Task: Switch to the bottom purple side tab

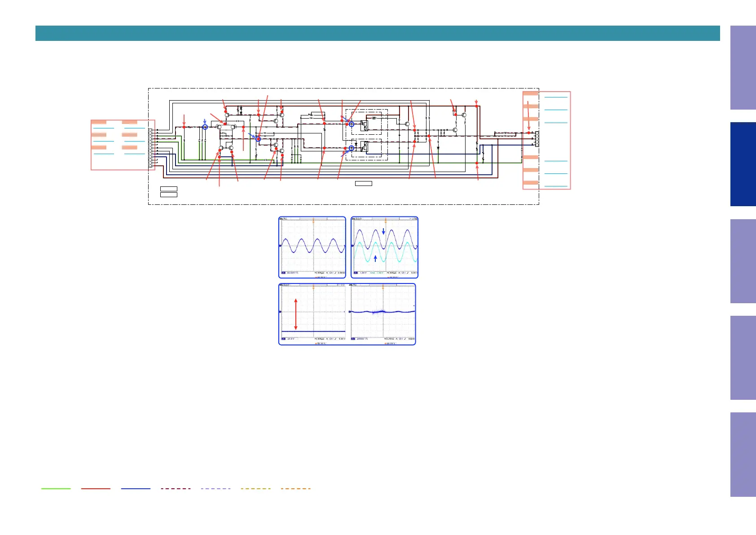Action: (x=743, y=455)
